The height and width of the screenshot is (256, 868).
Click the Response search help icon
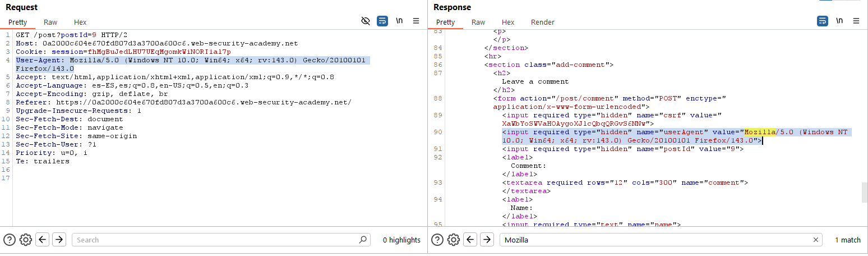click(x=437, y=240)
